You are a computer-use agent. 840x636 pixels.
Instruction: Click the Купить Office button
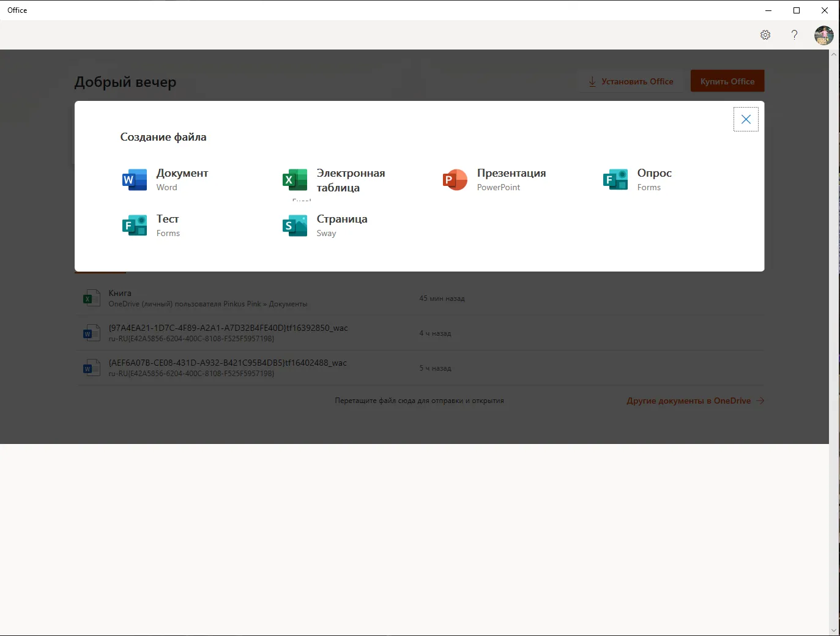727,81
